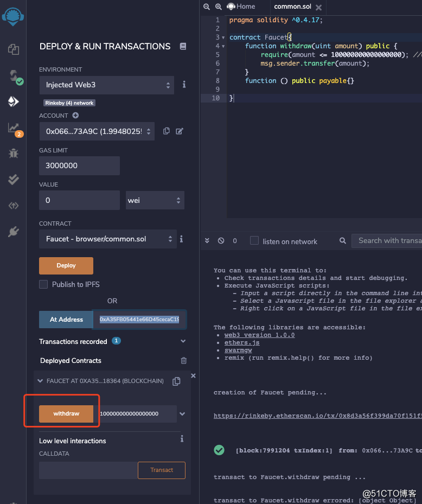
Task: Clear deployed contracts with trash icon
Action: (183, 361)
